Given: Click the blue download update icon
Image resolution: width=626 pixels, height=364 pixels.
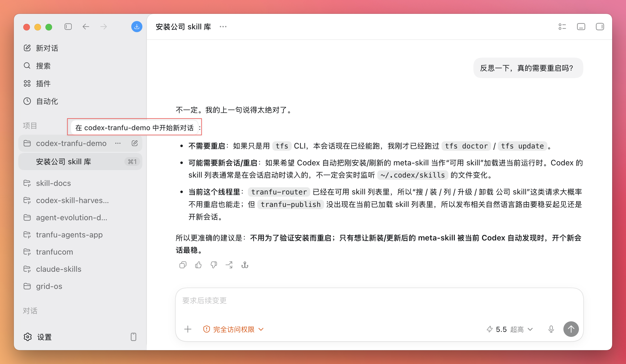Looking at the screenshot, I should pos(137,27).
